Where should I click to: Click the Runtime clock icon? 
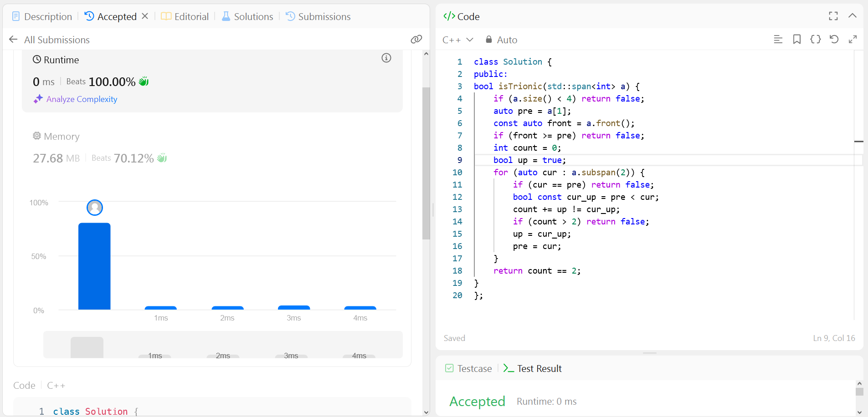pos(37,59)
